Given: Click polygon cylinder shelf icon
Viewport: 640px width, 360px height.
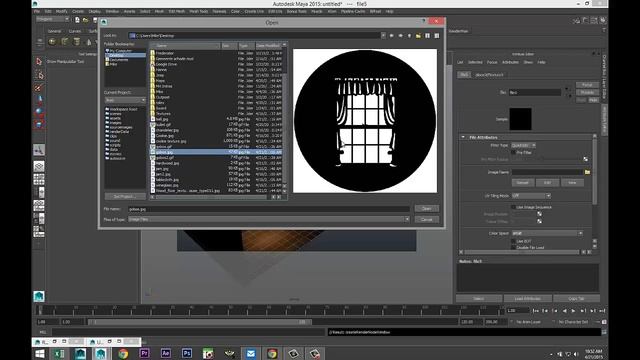Looking at the screenshot, I should click(76, 42).
